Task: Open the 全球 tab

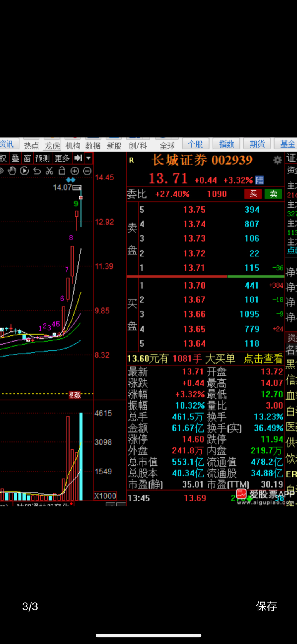Action: [167, 145]
